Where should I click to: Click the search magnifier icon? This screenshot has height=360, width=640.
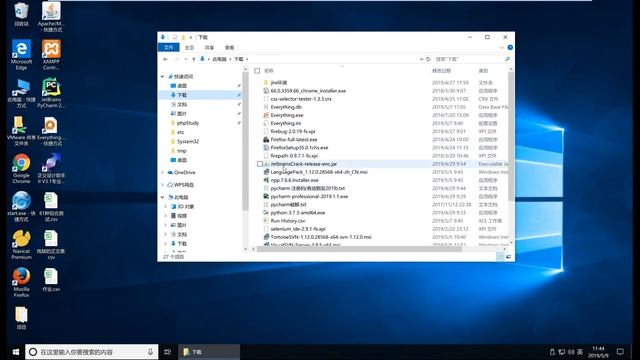tap(507, 59)
